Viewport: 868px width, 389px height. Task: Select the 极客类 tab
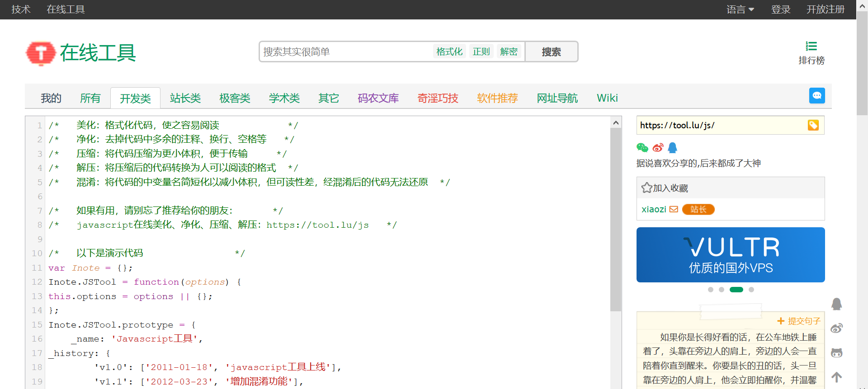tap(235, 98)
